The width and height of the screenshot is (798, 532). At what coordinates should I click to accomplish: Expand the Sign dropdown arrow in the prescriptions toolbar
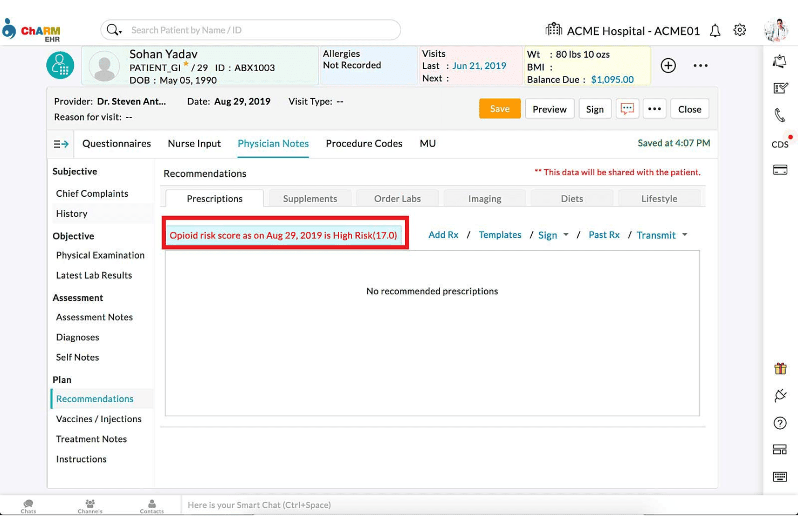pos(566,234)
